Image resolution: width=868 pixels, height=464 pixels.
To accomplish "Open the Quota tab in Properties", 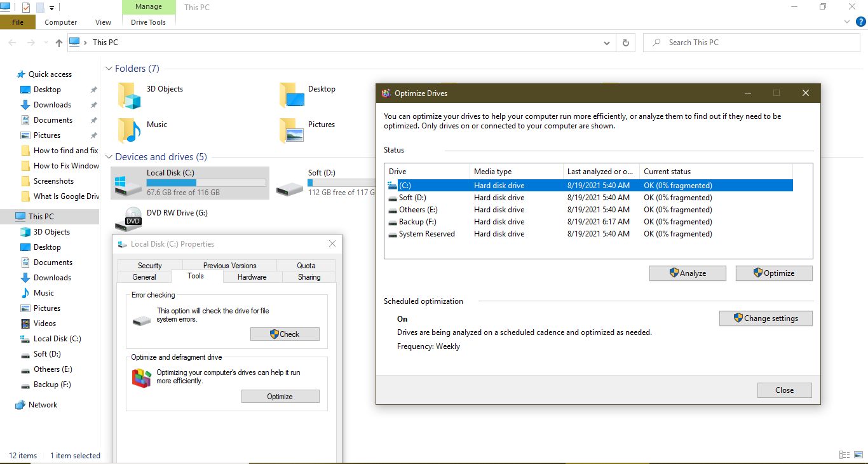I will [x=306, y=266].
